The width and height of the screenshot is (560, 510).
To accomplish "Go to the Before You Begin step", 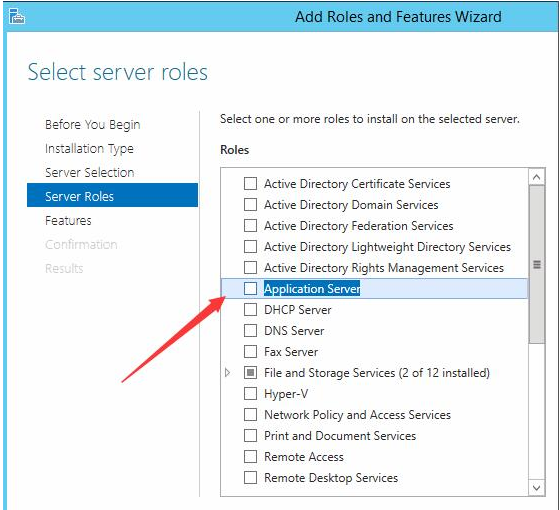I will pos(92,125).
